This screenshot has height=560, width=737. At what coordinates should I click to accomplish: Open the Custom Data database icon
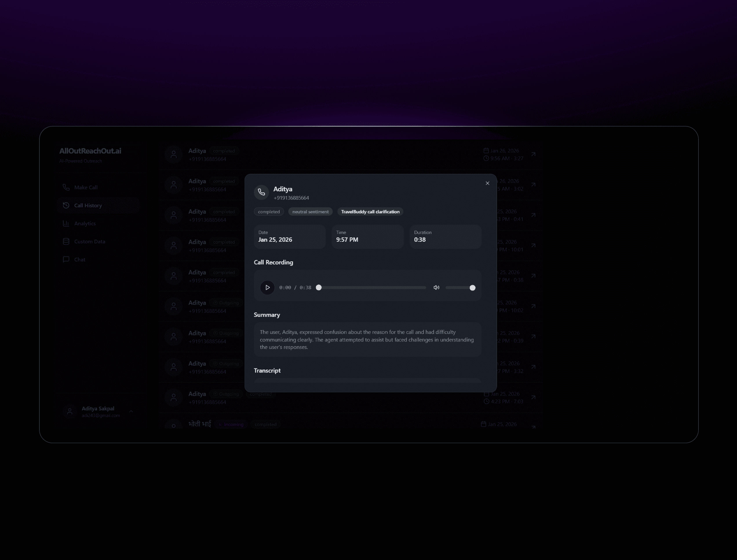tap(66, 241)
